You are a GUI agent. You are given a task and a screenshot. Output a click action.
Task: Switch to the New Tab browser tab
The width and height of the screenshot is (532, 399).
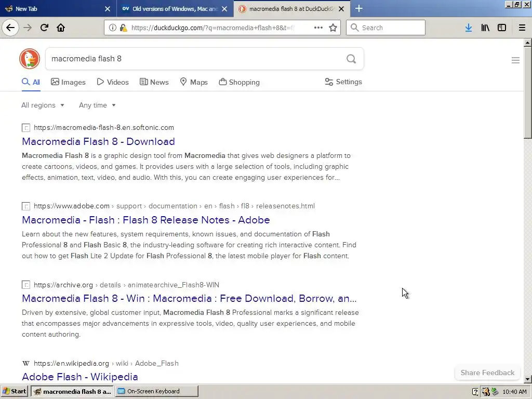click(58, 9)
